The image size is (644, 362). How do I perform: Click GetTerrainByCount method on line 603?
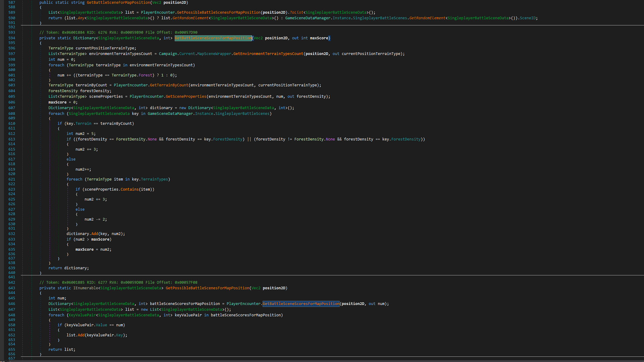[169, 85]
